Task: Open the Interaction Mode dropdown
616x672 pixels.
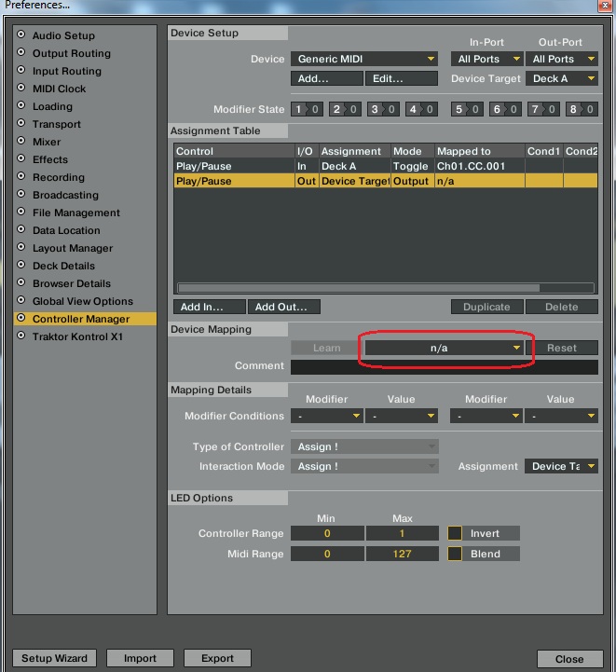Action: (x=364, y=466)
